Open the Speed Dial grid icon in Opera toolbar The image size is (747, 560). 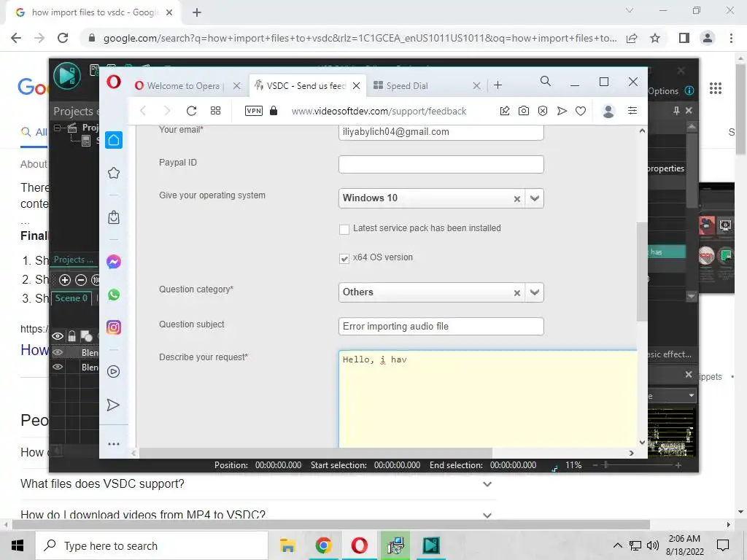(215, 111)
